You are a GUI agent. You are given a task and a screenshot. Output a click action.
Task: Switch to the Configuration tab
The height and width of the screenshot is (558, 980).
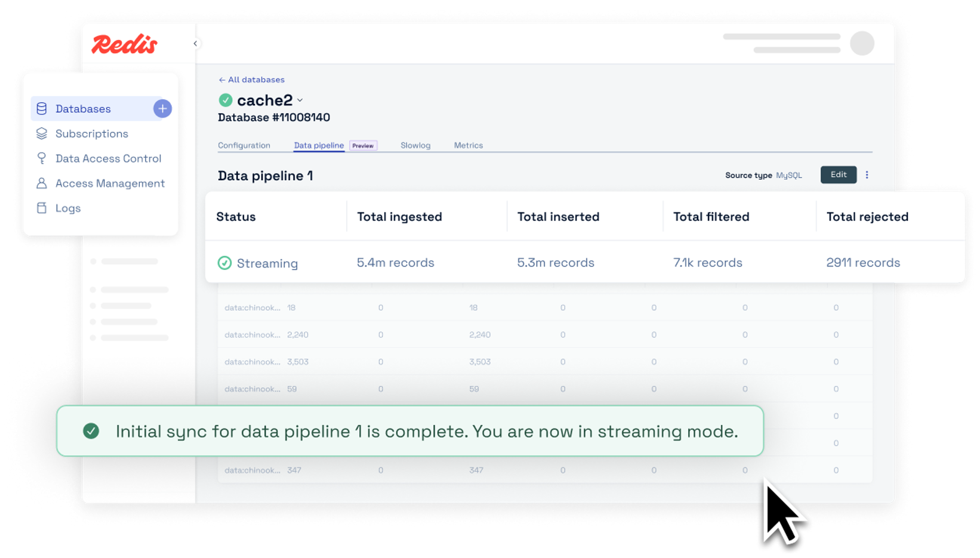[x=244, y=145]
